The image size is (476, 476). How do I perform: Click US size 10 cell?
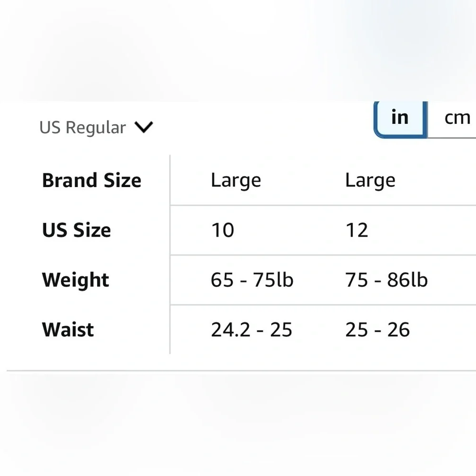pos(222,230)
